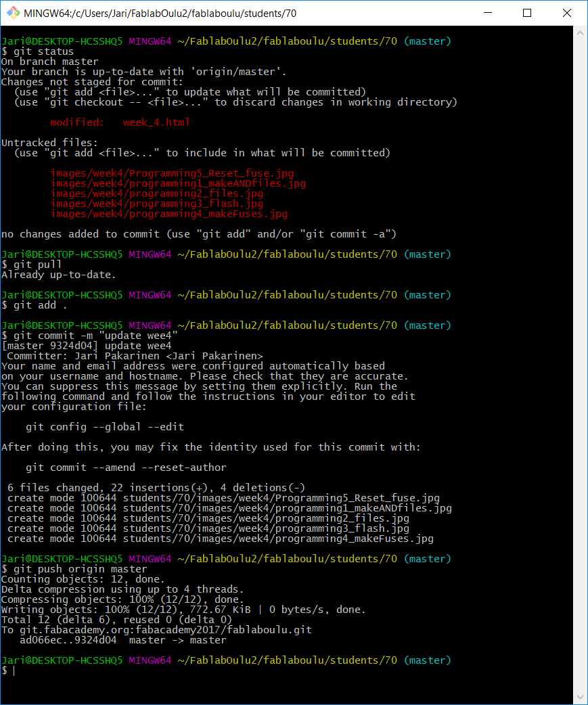Click the 'Already up-to-date.' output line
Image resolution: width=588 pixels, height=705 pixels.
[x=58, y=275]
